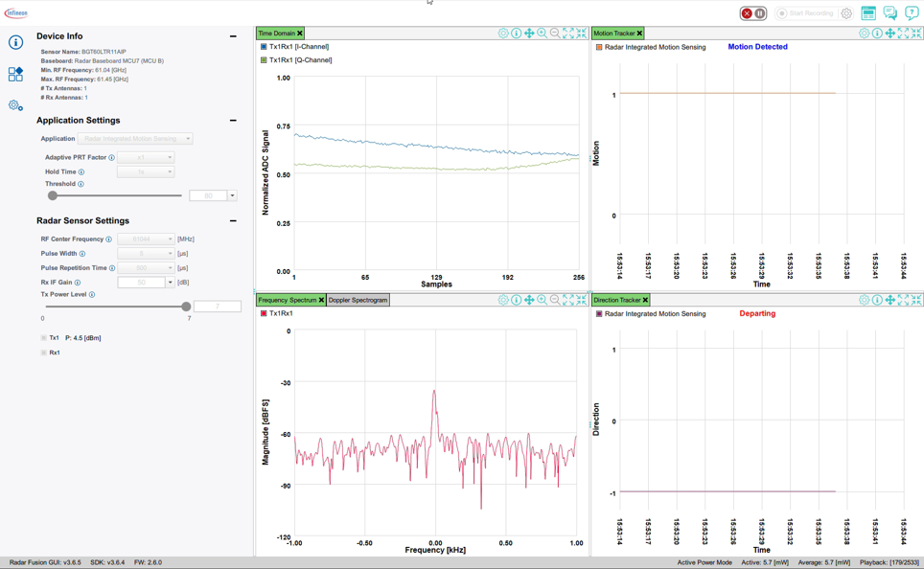924x569 pixels.
Task: Open the applications blocks sidebar icon
Action: coord(16,74)
